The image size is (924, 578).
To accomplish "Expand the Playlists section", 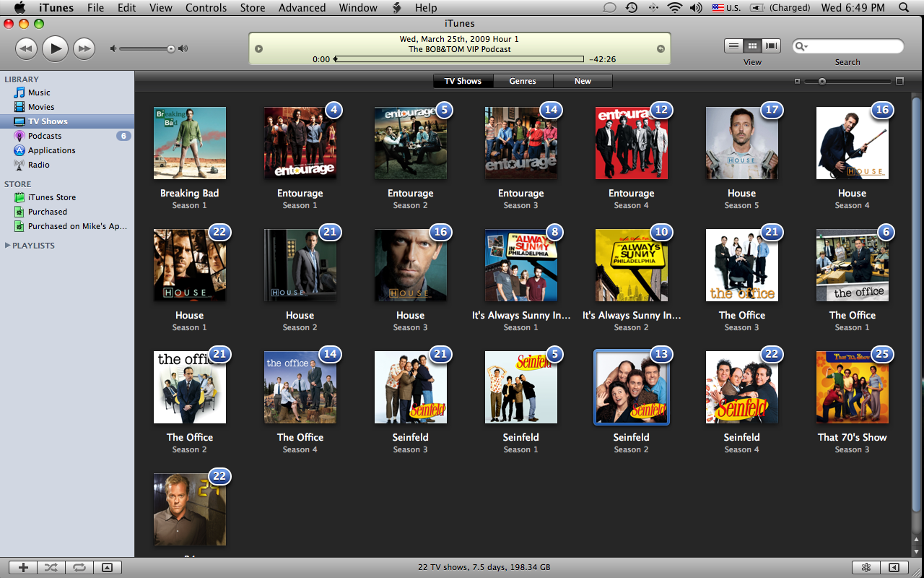I will pyautogui.click(x=8, y=246).
